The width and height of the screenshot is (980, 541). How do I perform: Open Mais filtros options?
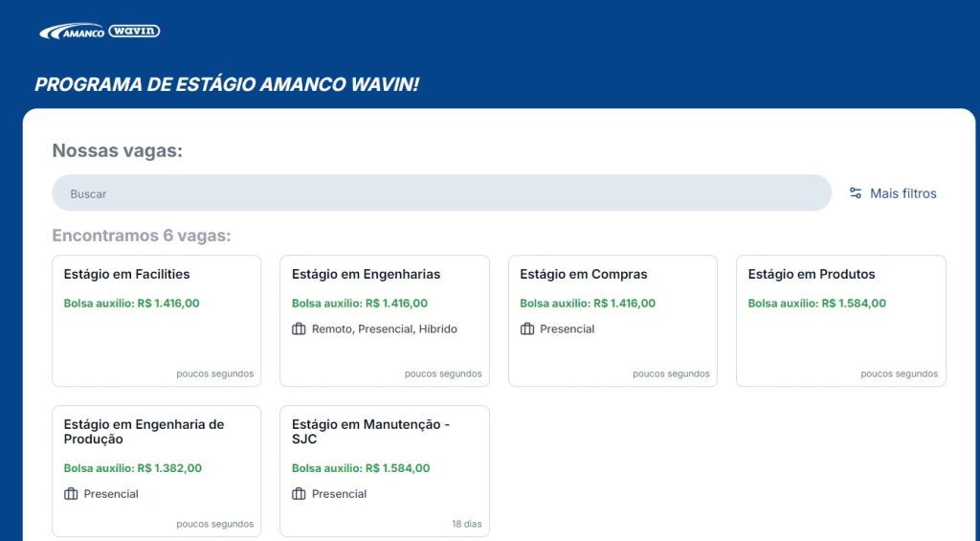pyautogui.click(x=893, y=193)
